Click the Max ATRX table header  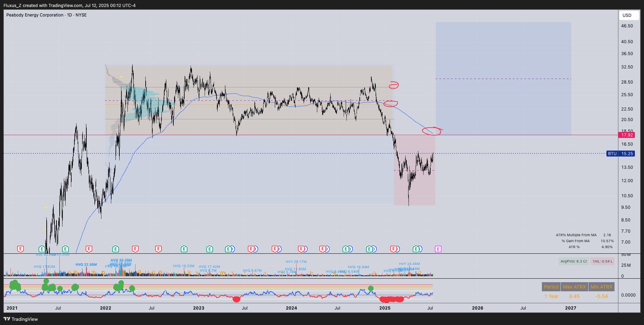click(x=575, y=287)
